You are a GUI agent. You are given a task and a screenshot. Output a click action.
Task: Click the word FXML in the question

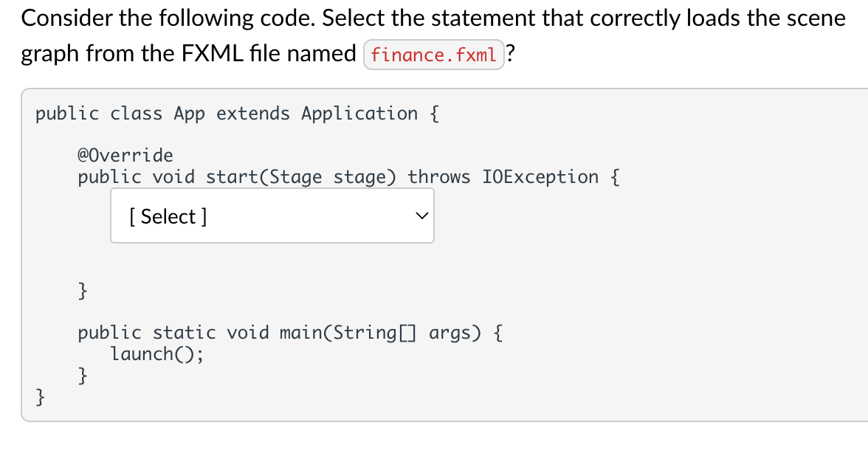pos(213,54)
